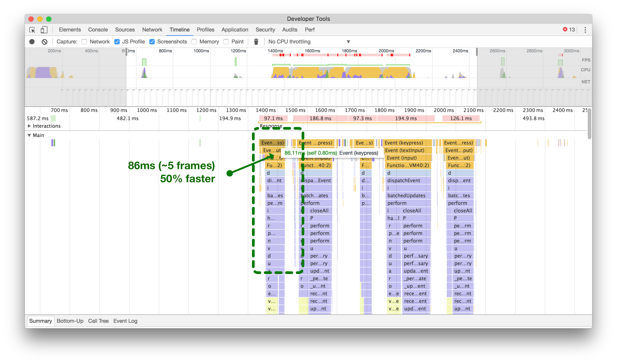The width and height of the screenshot is (617, 364).
Task: Switch to the Network panel tab
Action: click(152, 30)
